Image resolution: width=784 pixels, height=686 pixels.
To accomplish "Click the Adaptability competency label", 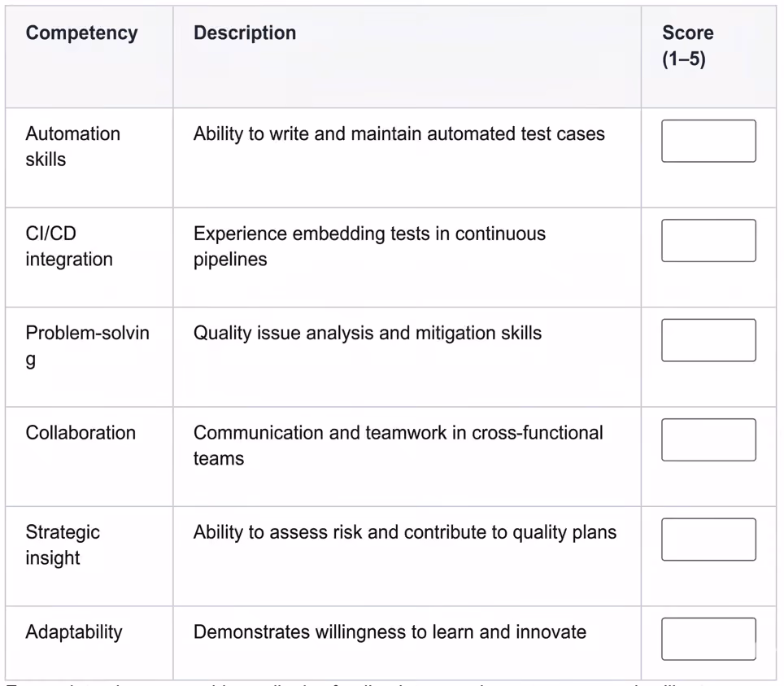I will point(74,632).
